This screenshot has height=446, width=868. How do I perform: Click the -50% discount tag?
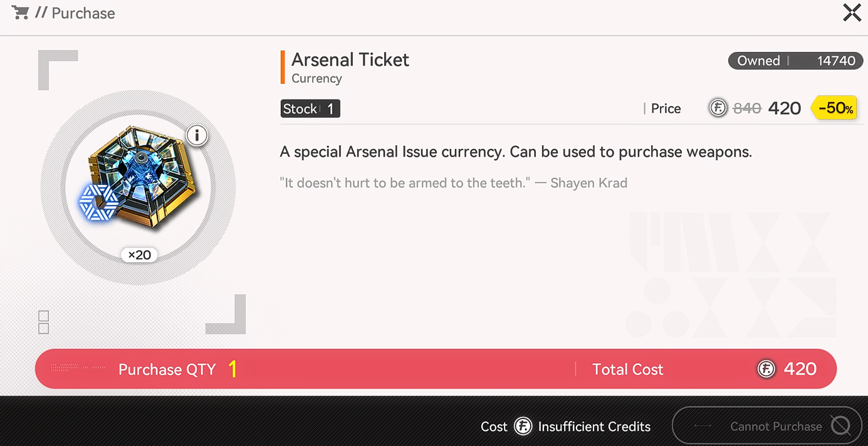(835, 108)
